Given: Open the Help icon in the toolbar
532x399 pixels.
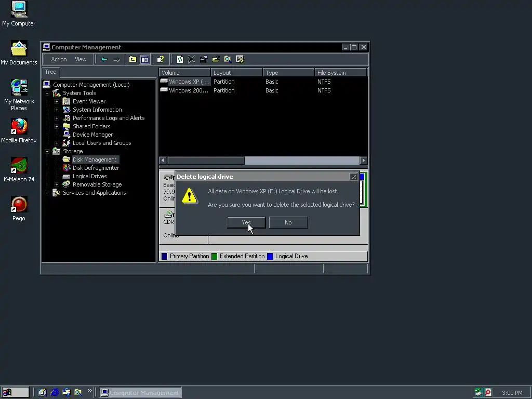Looking at the screenshot, I should click(x=161, y=59).
